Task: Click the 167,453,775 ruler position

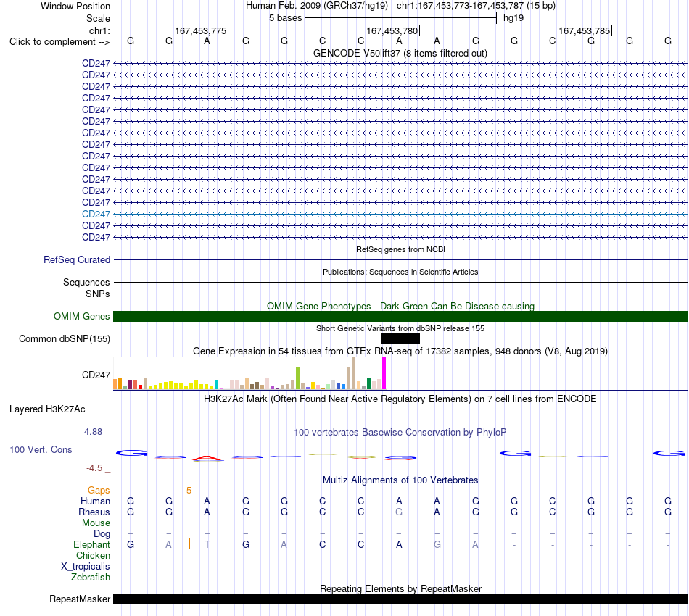Action: (201, 30)
